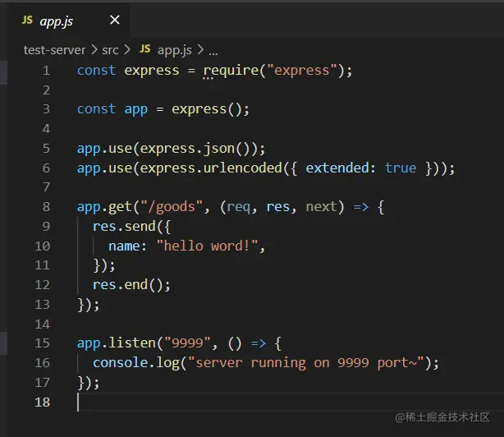Close the app.js tab

pyautogui.click(x=115, y=21)
